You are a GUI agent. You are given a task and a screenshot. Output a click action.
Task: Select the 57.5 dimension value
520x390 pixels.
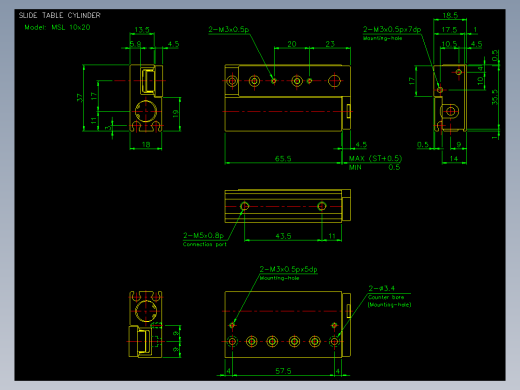283,371
